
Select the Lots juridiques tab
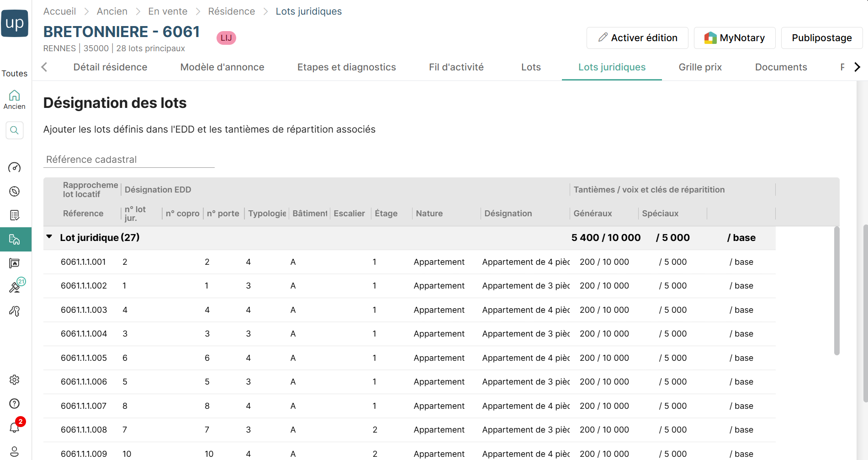612,67
